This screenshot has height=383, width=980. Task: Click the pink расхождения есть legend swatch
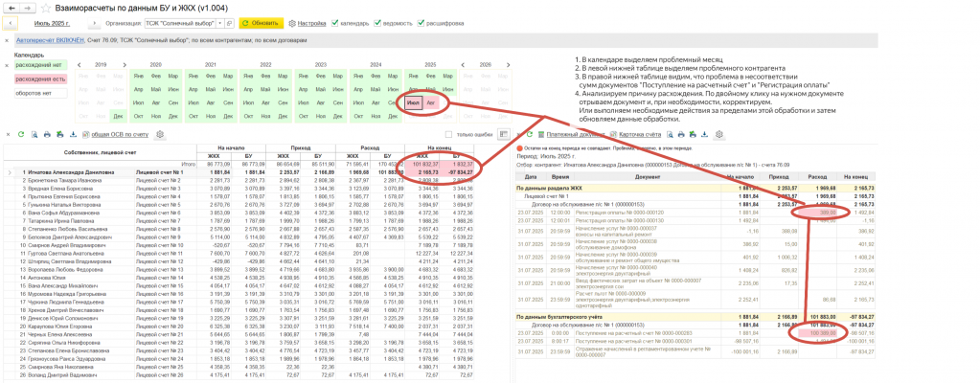(38, 79)
